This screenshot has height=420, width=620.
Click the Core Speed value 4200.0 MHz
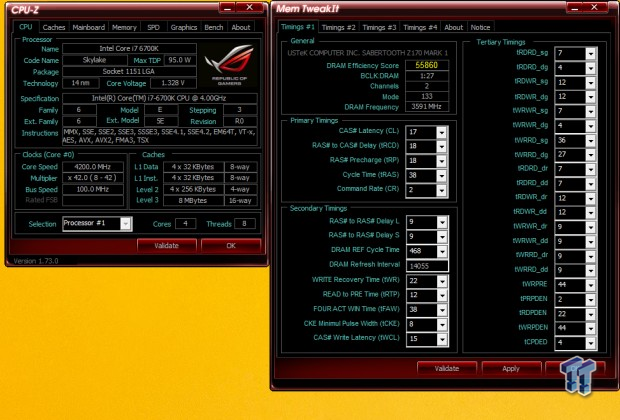pos(93,167)
